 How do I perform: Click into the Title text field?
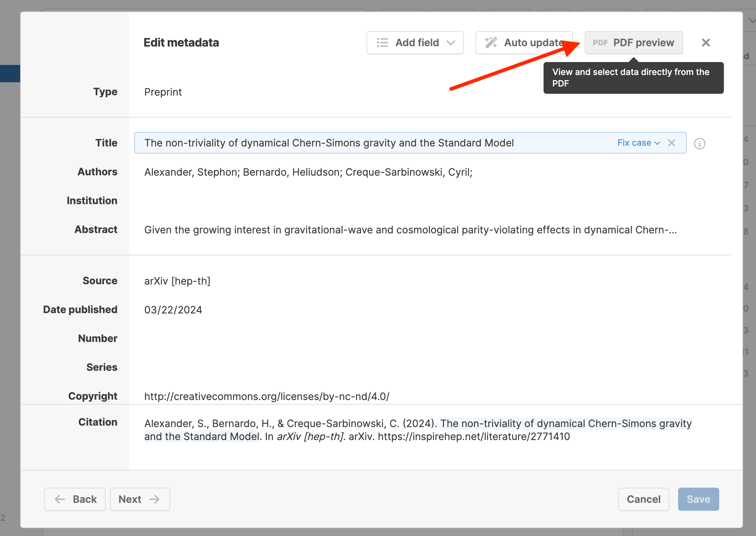[375, 143]
